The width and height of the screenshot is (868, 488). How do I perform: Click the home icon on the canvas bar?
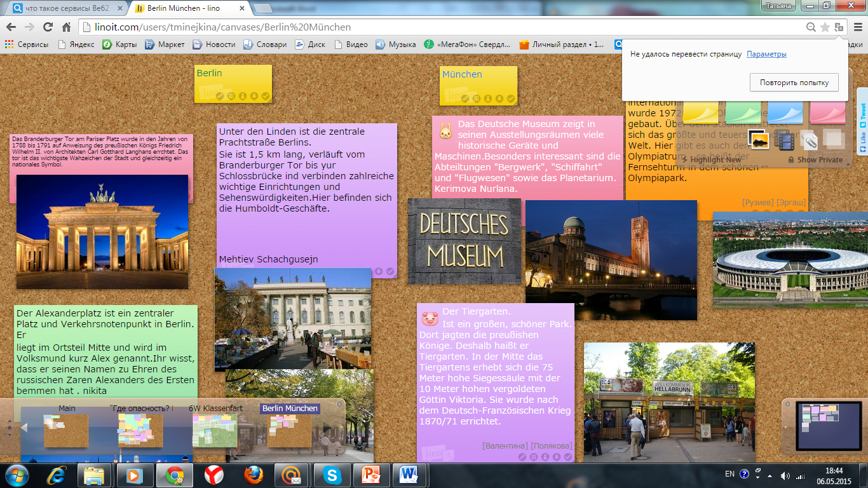[x=10, y=428]
